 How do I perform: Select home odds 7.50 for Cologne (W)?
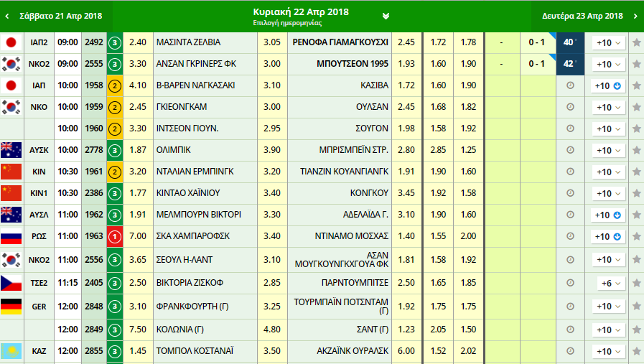click(x=138, y=330)
